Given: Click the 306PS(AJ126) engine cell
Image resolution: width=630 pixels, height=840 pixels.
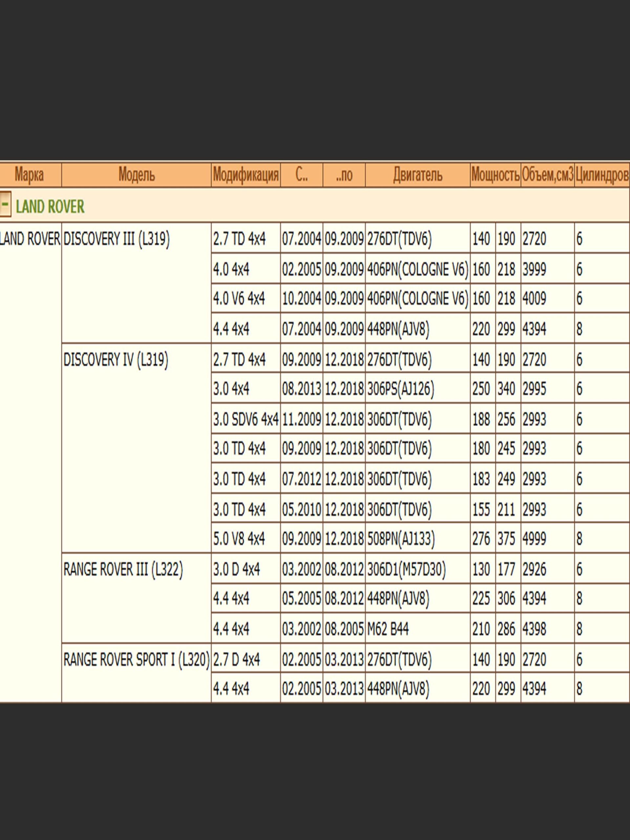Looking at the screenshot, I should pos(401,389).
